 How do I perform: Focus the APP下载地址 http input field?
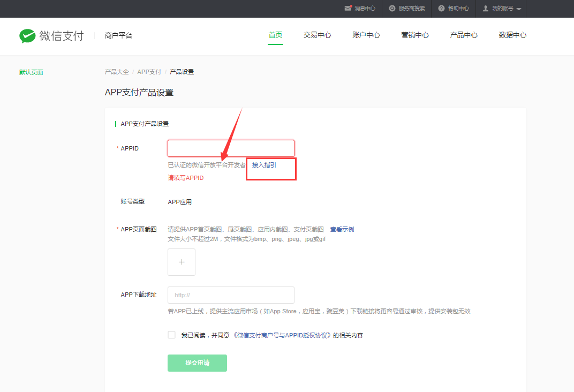click(x=231, y=295)
